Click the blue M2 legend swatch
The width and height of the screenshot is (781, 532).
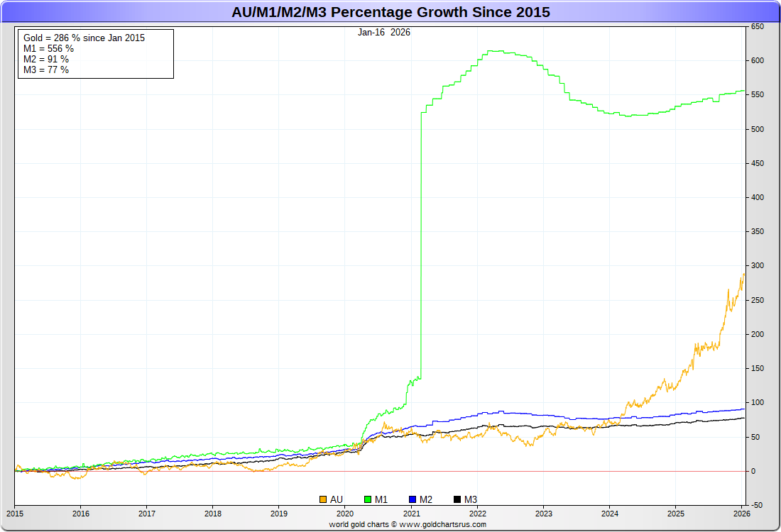pos(413,499)
